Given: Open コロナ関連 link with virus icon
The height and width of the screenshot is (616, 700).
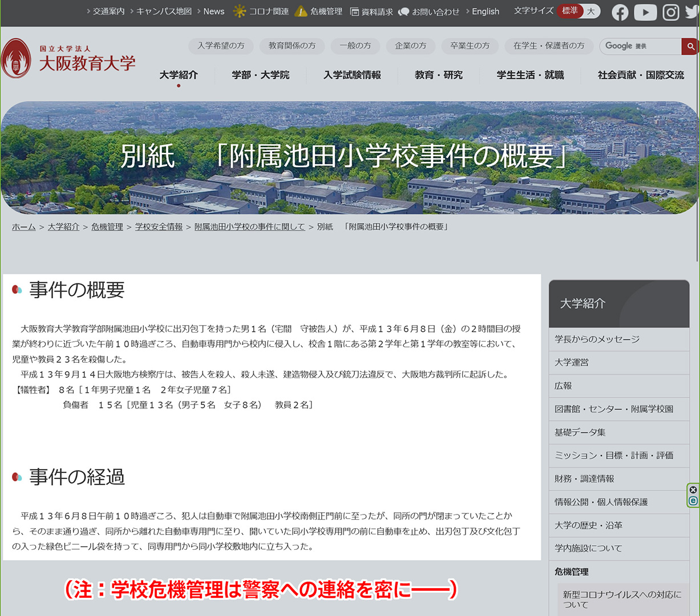Looking at the screenshot, I should pyautogui.click(x=261, y=11).
